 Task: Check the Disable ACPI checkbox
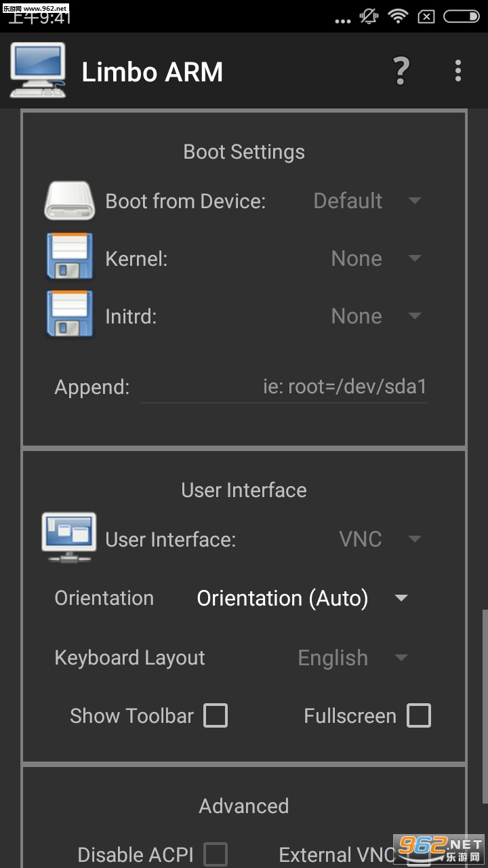216,854
